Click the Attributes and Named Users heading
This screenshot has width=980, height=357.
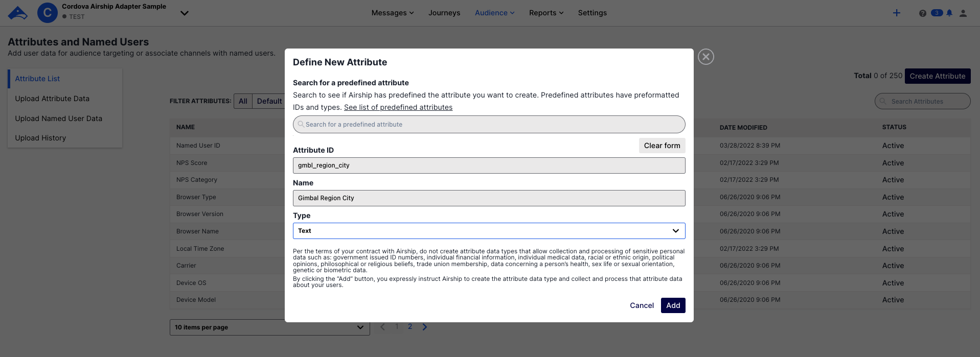(78, 42)
